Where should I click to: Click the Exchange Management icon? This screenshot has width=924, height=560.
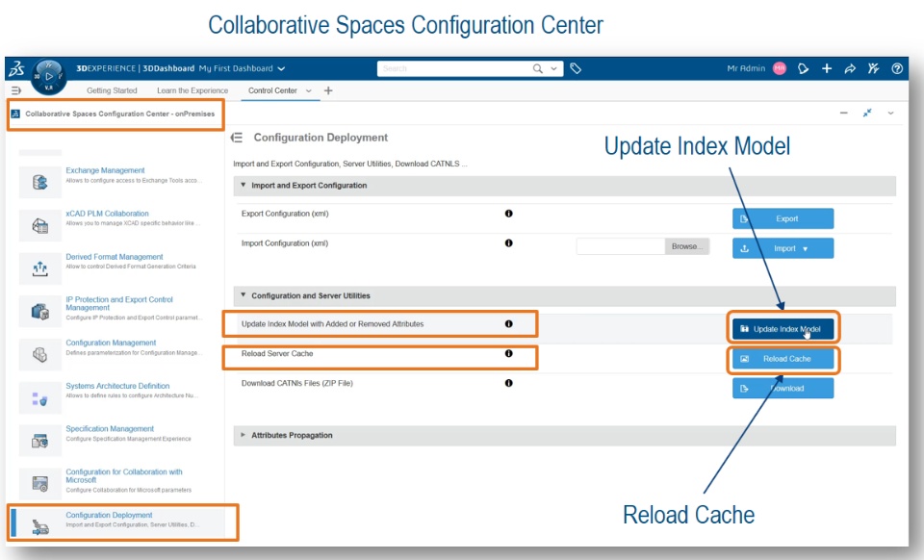[x=40, y=183]
